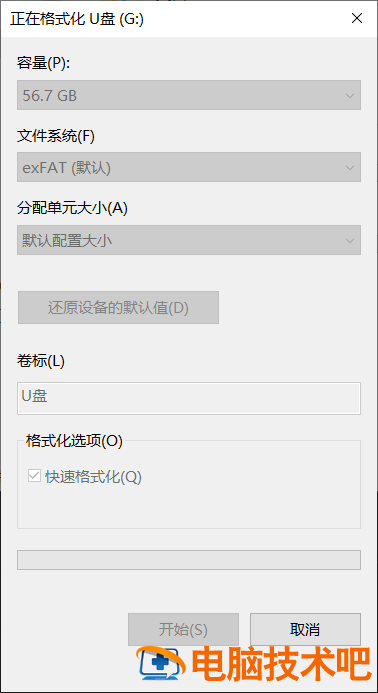Click the computer logo icon in the watermark
The image size is (378, 693).
pos(160,664)
